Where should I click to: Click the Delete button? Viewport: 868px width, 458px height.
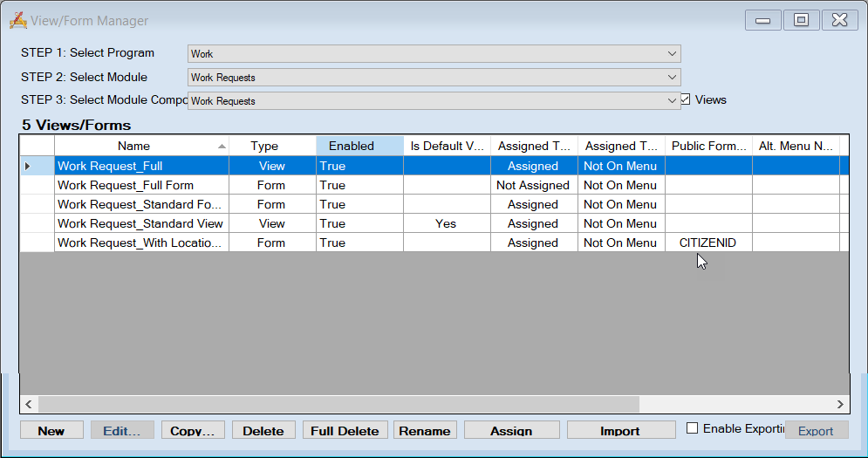pyautogui.click(x=263, y=430)
